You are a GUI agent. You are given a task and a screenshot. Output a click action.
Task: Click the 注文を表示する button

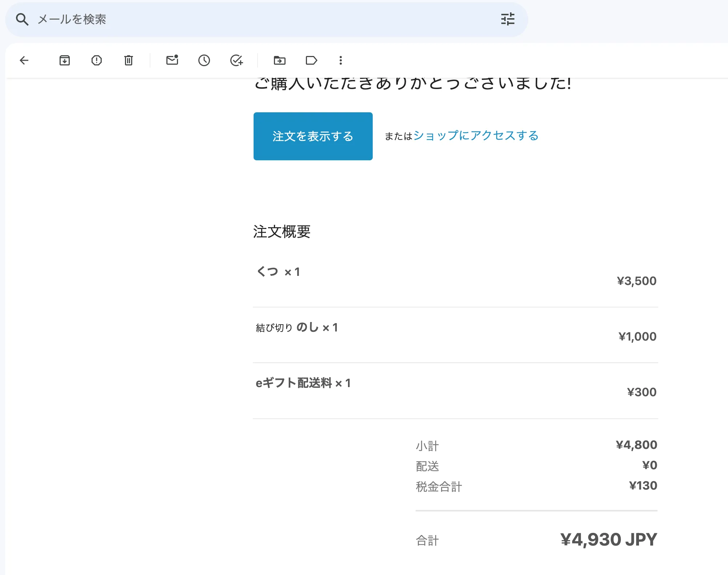point(313,136)
